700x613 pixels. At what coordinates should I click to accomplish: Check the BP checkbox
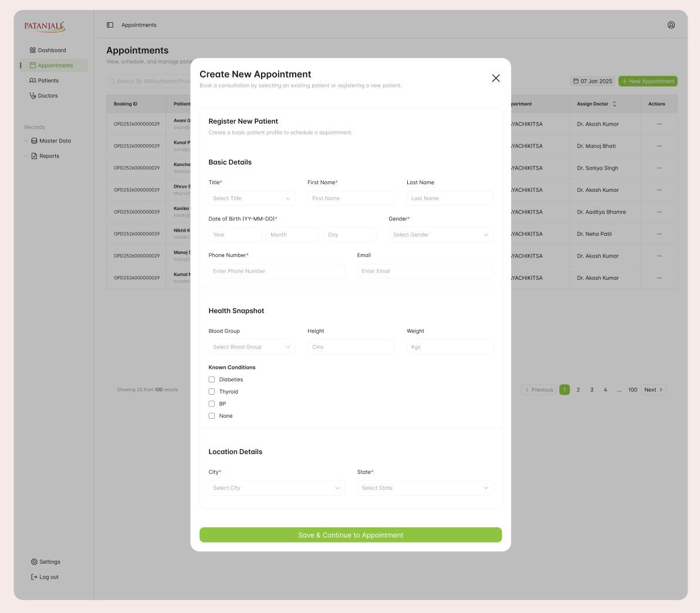tap(212, 404)
